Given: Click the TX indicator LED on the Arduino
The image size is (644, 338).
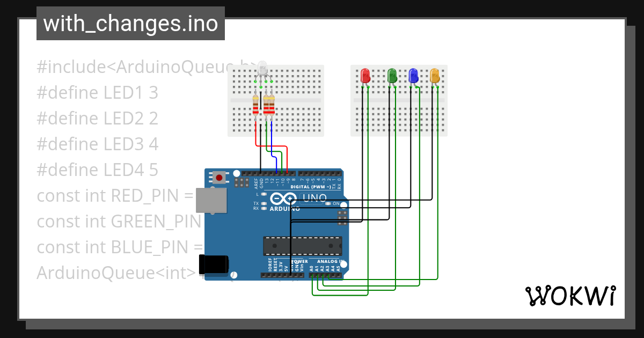Looking at the screenshot, I should (263, 203).
